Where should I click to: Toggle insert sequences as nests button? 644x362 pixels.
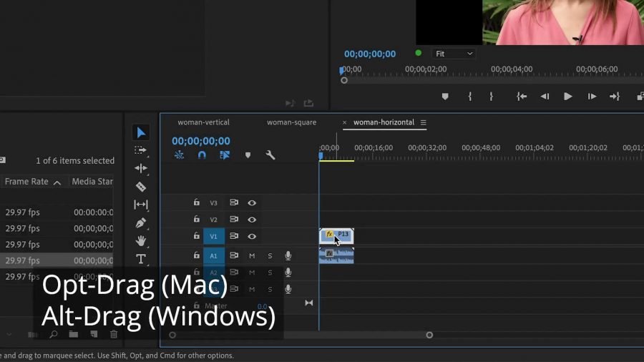(179, 155)
